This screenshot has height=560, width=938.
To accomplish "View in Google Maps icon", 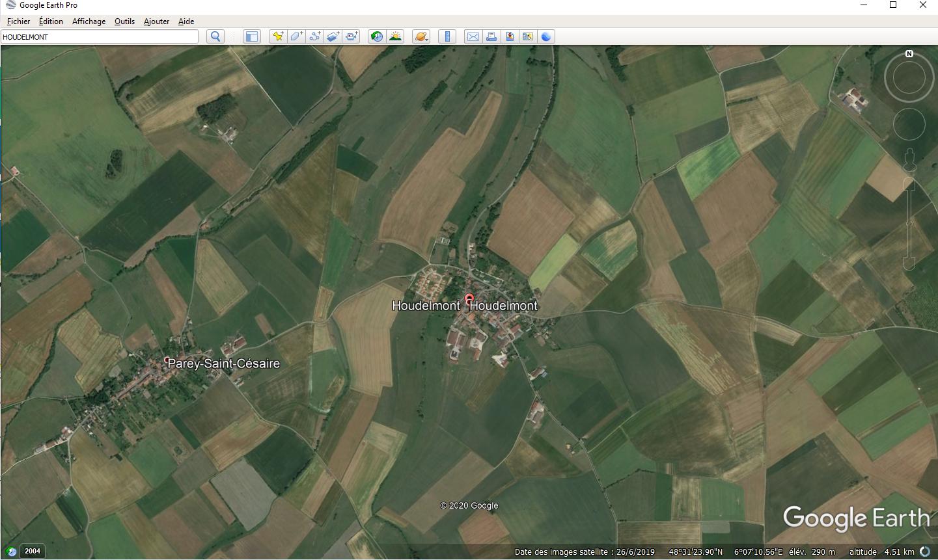I will point(528,36).
